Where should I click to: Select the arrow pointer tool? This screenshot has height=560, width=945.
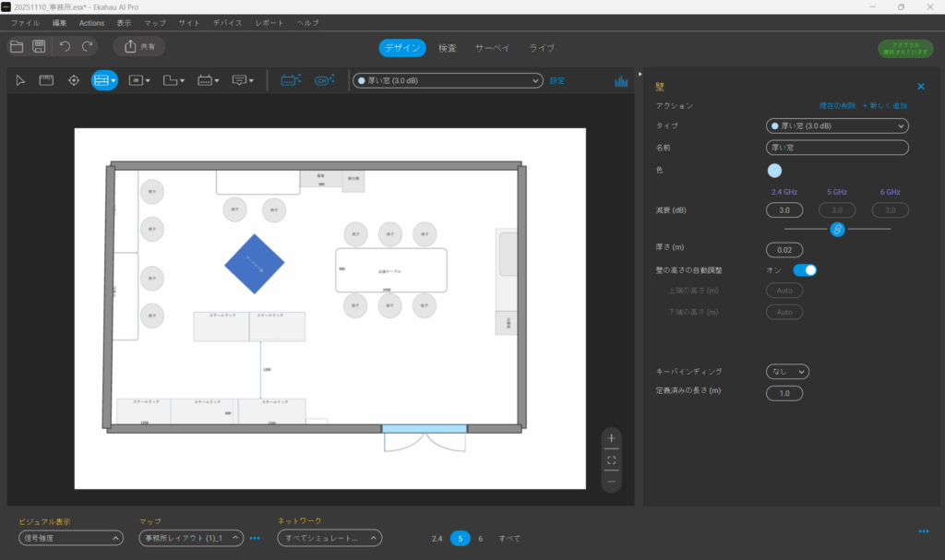coord(21,80)
